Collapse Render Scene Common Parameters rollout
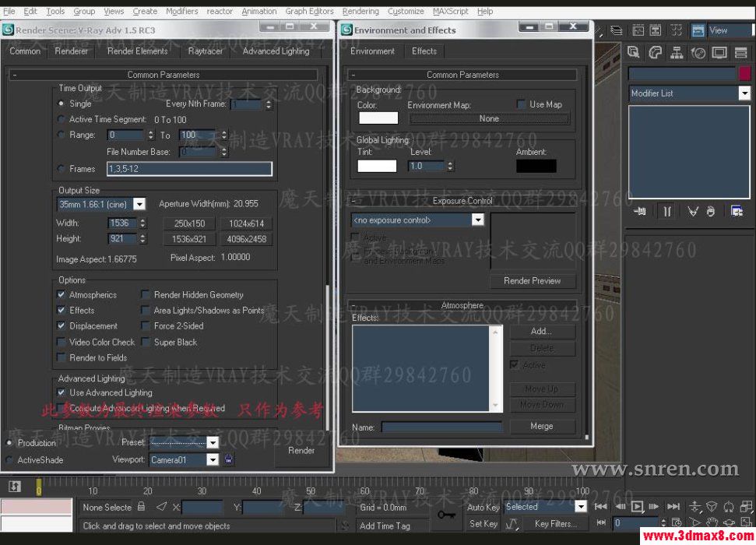756x545 pixels. pyautogui.click(x=164, y=75)
